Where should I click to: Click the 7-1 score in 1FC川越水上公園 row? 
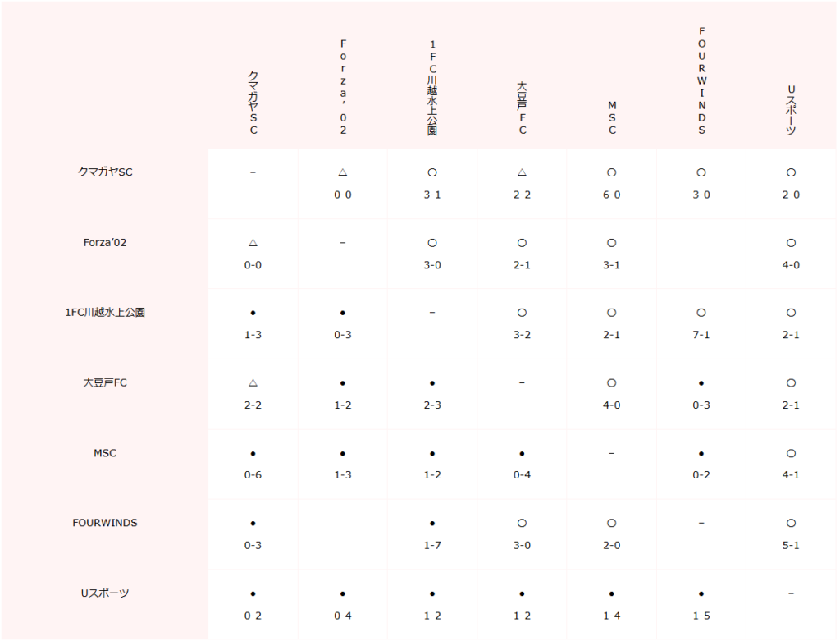pyautogui.click(x=701, y=335)
